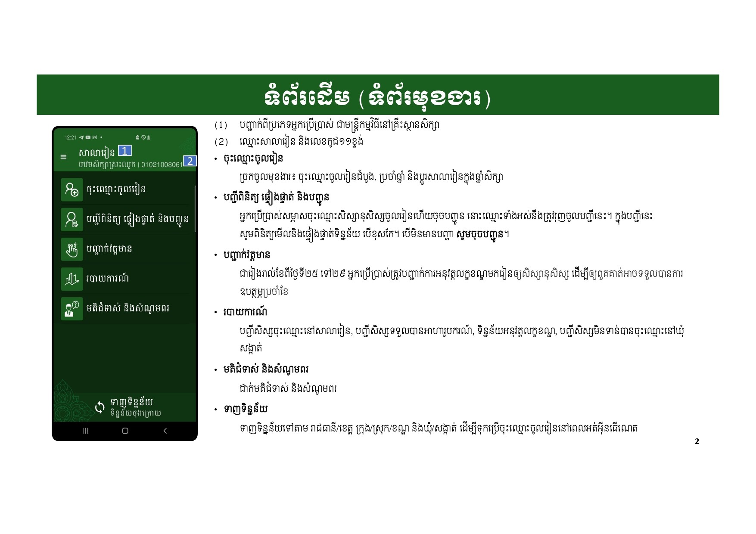Tap the Gmail notification icon in status bar
This screenshot has height=534, width=756.
94,137
